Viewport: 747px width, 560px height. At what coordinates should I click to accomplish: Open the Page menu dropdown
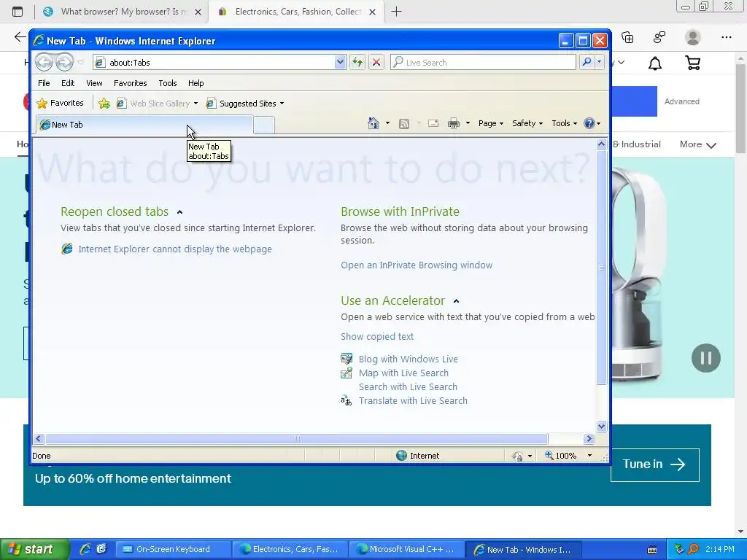(x=491, y=123)
